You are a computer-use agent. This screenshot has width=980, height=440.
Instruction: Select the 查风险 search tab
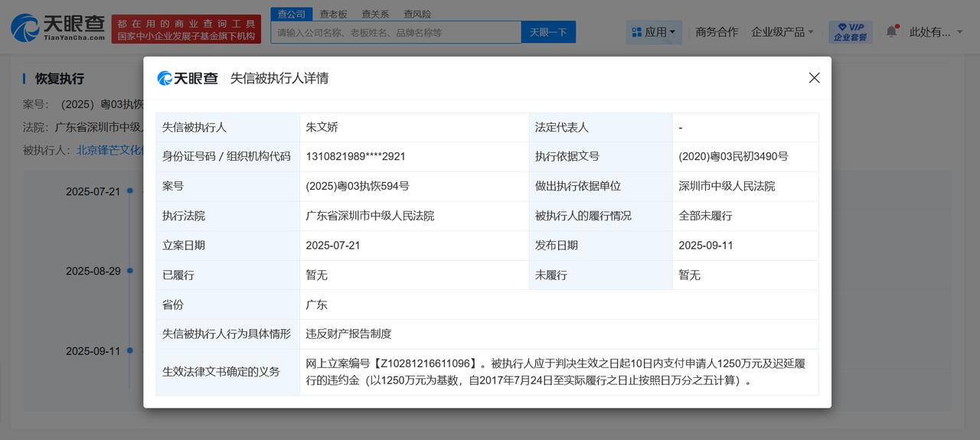coord(417,14)
